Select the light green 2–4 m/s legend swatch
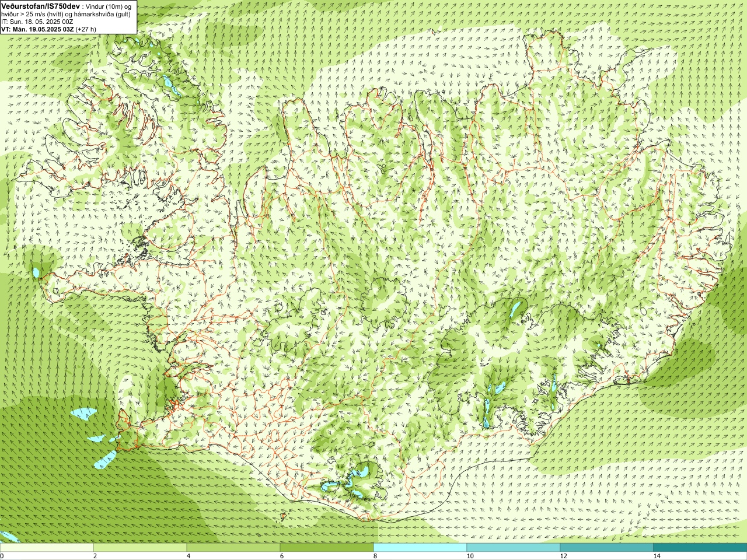This screenshot has height=560, width=747. point(140,548)
